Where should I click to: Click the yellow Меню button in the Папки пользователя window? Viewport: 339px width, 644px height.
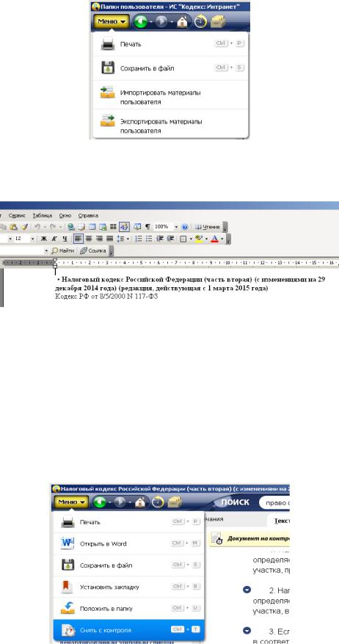tap(112, 21)
